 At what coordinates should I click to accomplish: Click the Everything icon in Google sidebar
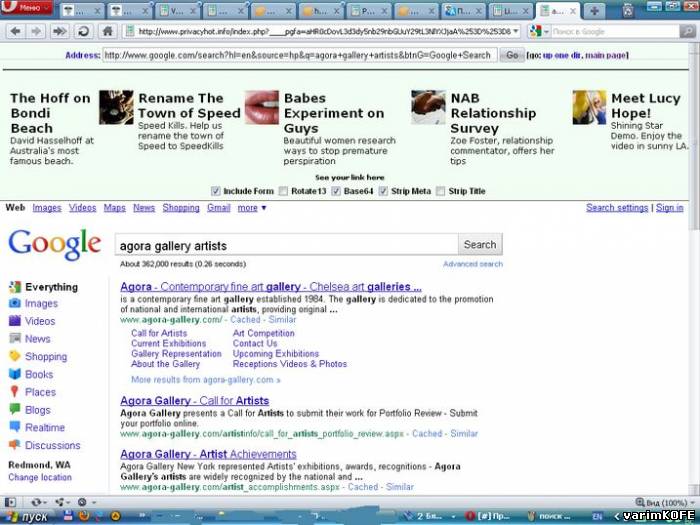pos(15,287)
